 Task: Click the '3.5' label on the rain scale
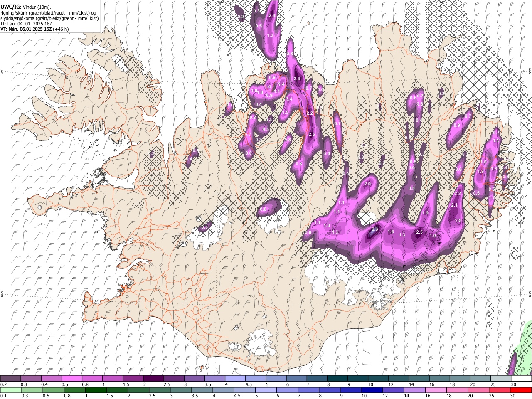coord(195,396)
